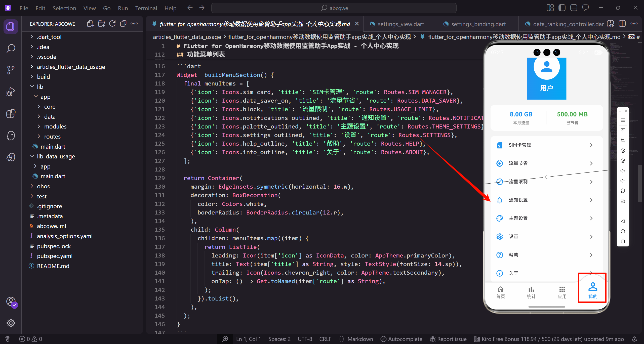Image resolution: width=644 pixels, height=344 pixels.
Task: Click New File icon in Explorer header
Action: 90,24
